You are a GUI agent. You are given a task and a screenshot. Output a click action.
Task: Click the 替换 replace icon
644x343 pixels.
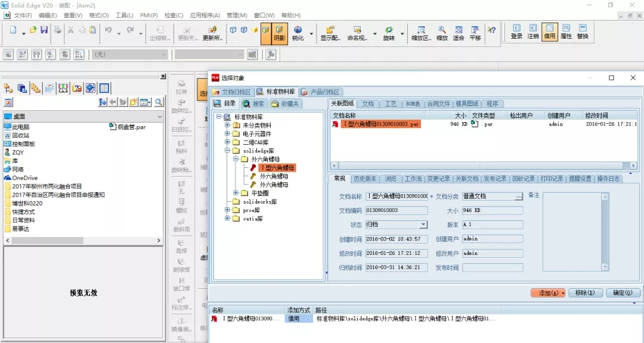[x=583, y=32]
